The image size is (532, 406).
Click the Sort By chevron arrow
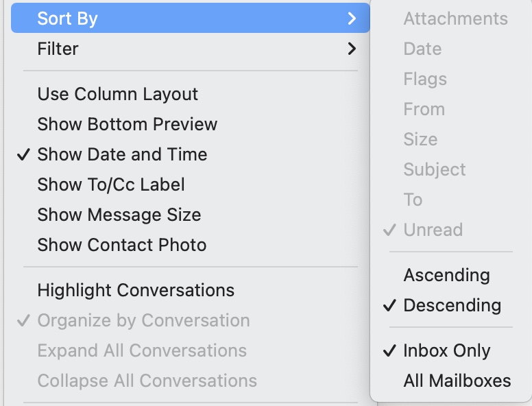pyautogui.click(x=352, y=19)
